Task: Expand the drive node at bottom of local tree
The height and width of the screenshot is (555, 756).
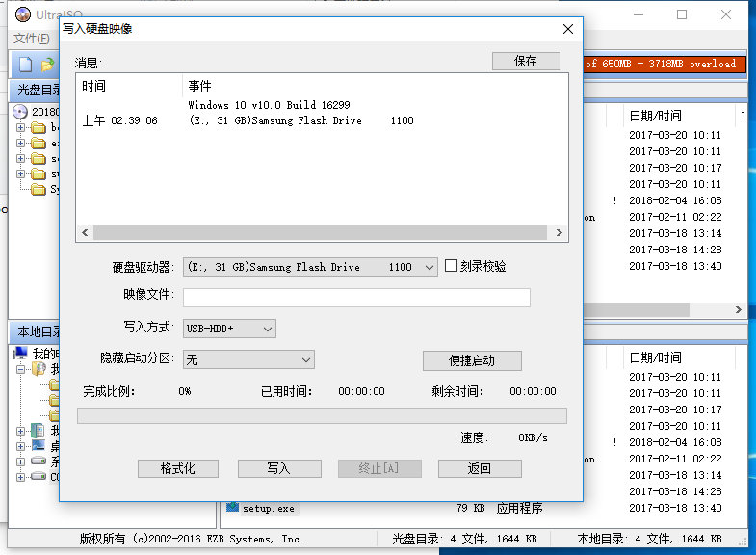Action: (20, 477)
